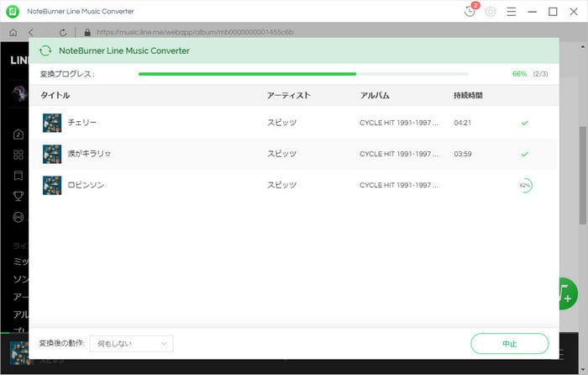Viewport: 588px width, 375px height.
Task: Click the アルバム column header
Action: 375,95
